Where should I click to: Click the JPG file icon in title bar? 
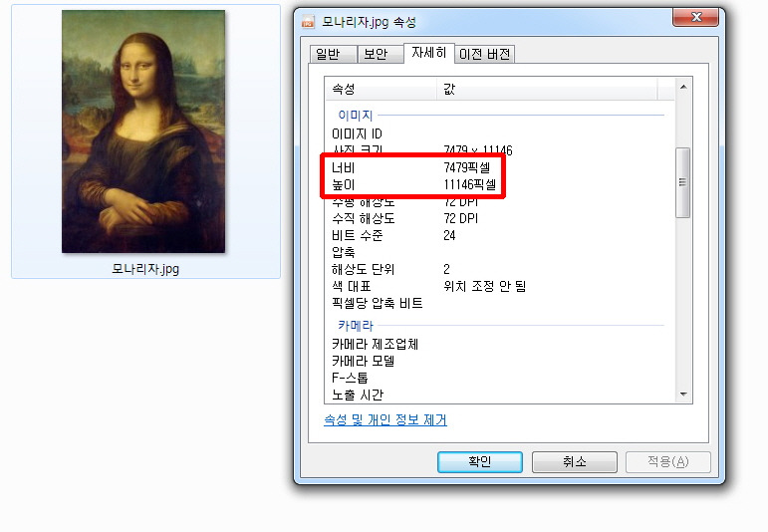(x=308, y=22)
